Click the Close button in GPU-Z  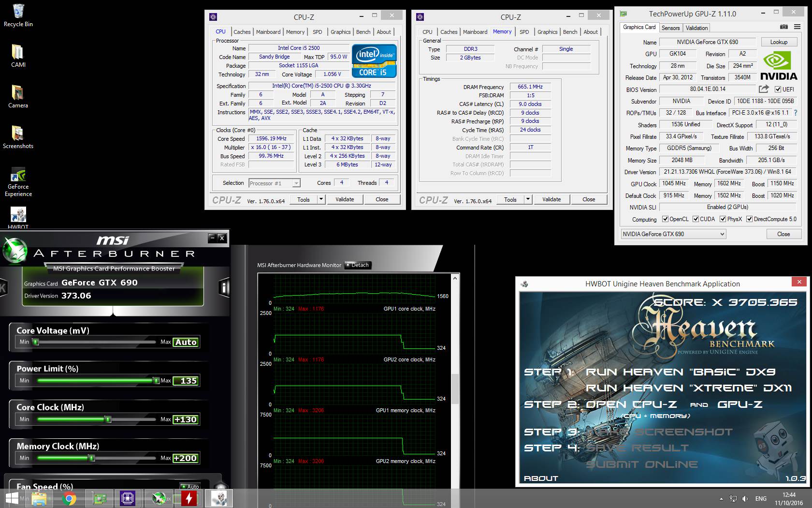click(x=783, y=234)
